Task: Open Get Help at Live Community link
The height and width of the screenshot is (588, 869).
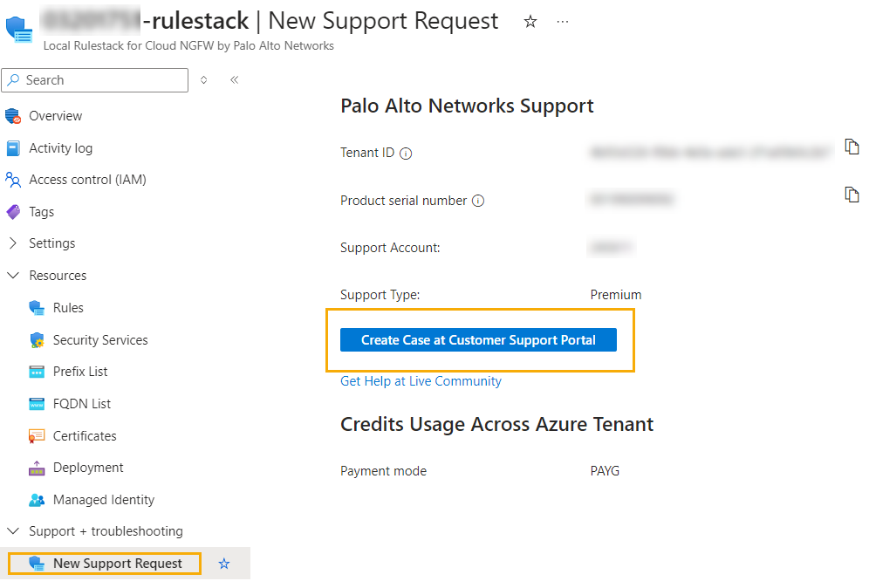Action: [x=421, y=381]
